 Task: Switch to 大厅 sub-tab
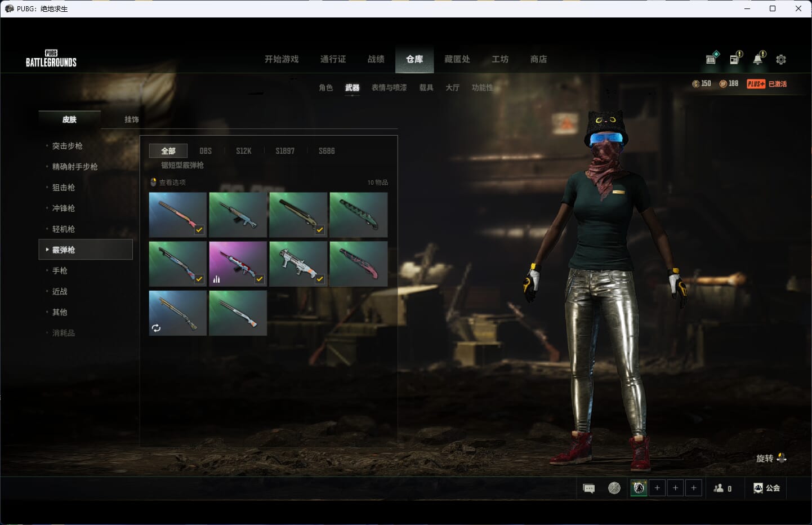453,88
